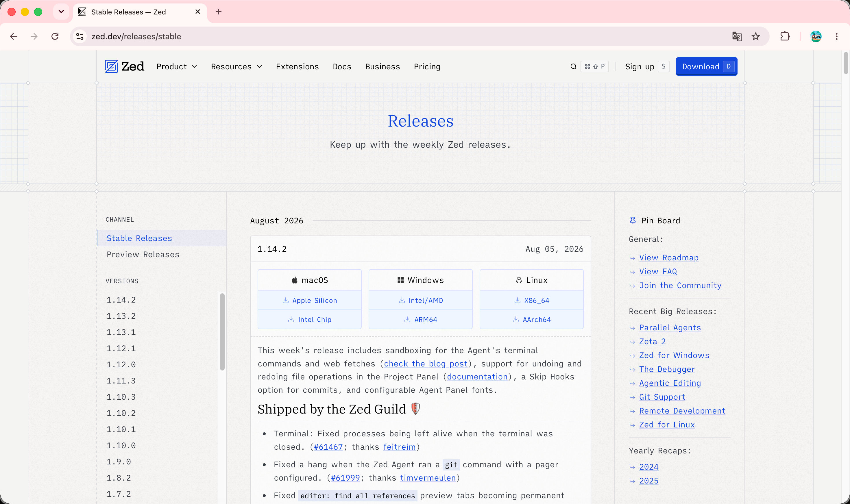Open the browser extensions puzzle icon
The height and width of the screenshot is (504, 850).
(x=785, y=36)
